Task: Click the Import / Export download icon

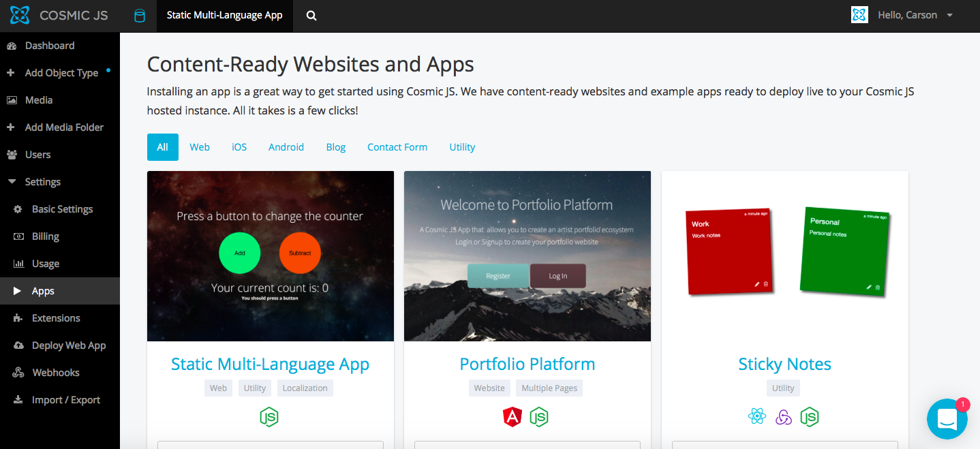Action: click(18, 400)
